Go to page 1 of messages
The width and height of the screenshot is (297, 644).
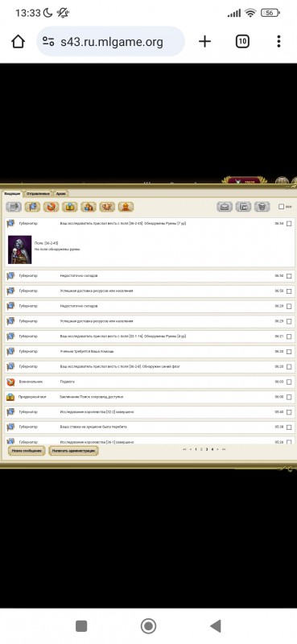[x=196, y=450]
